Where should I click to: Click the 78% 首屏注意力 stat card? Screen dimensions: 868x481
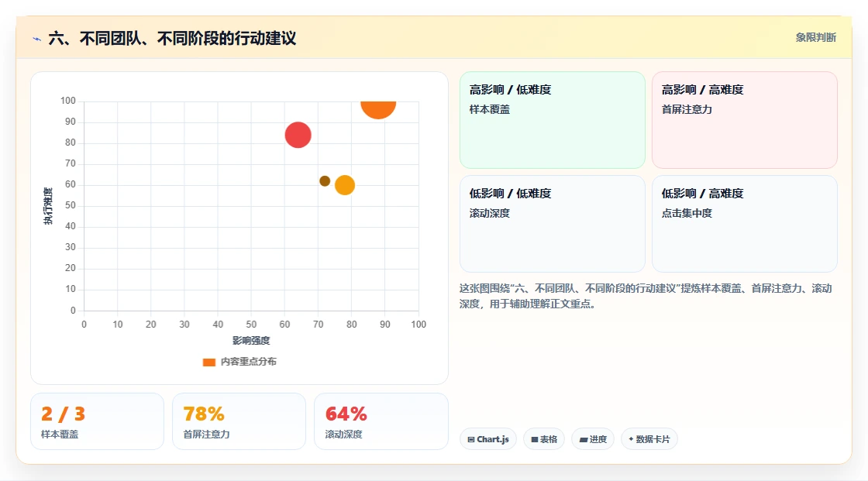(x=239, y=422)
